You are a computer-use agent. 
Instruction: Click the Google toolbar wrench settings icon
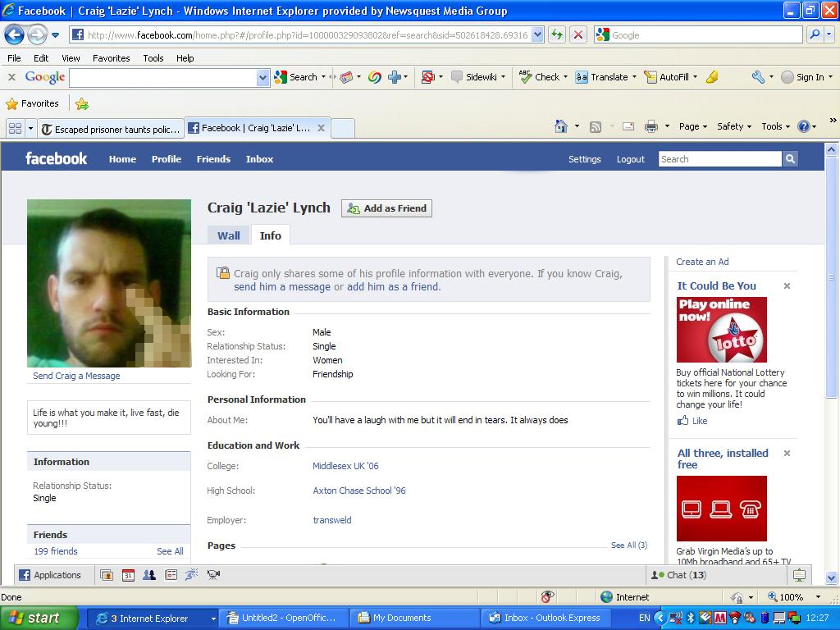tap(758, 77)
